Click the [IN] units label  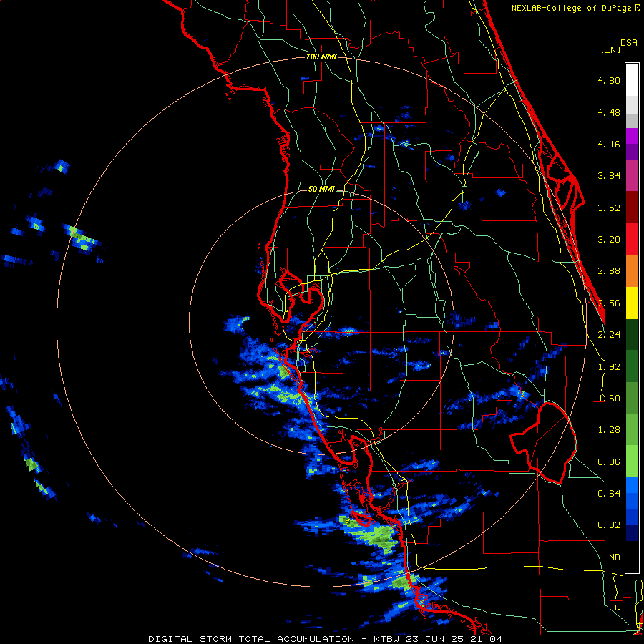(x=611, y=49)
